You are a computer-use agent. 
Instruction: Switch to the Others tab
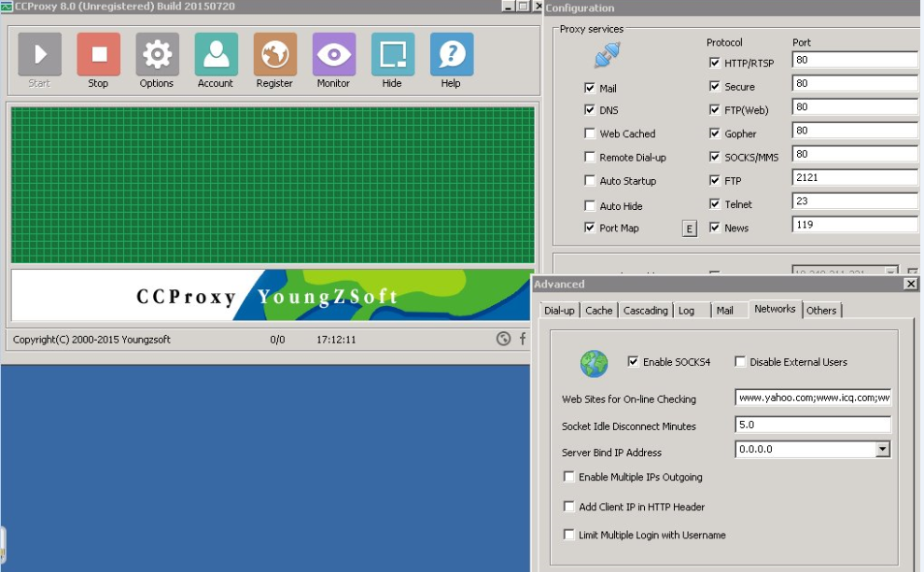pos(821,311)
